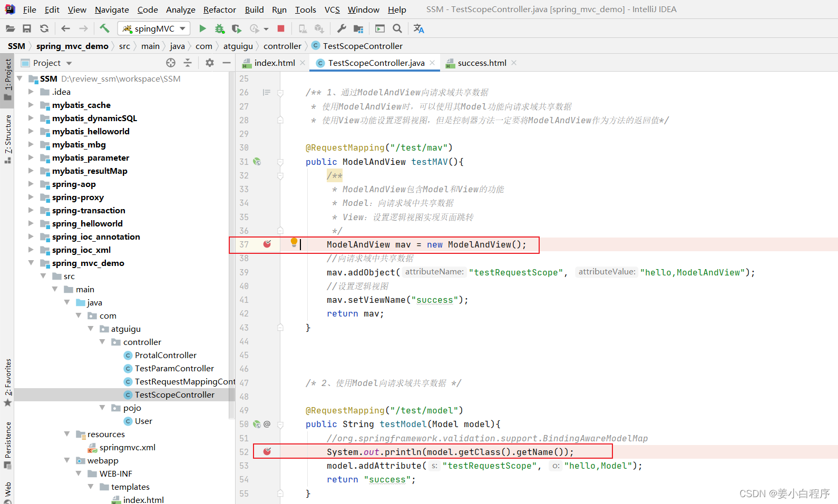Open the File menu
This screenshot has height=504, width=838.
[x=30, y=9]
